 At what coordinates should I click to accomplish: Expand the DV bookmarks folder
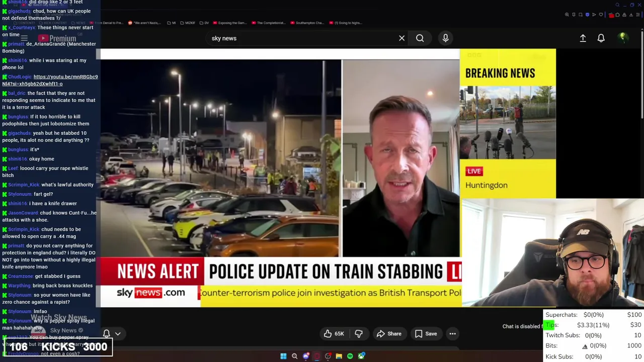(x=204, y=23)
